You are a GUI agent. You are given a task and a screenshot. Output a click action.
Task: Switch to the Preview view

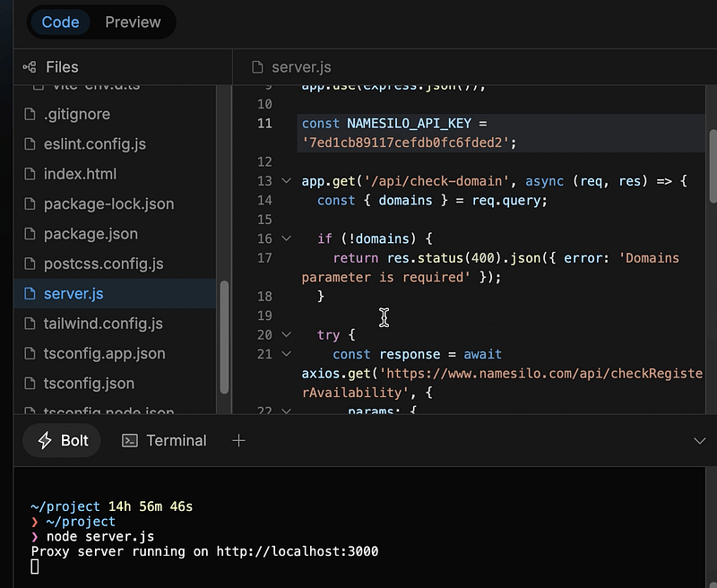133,22
